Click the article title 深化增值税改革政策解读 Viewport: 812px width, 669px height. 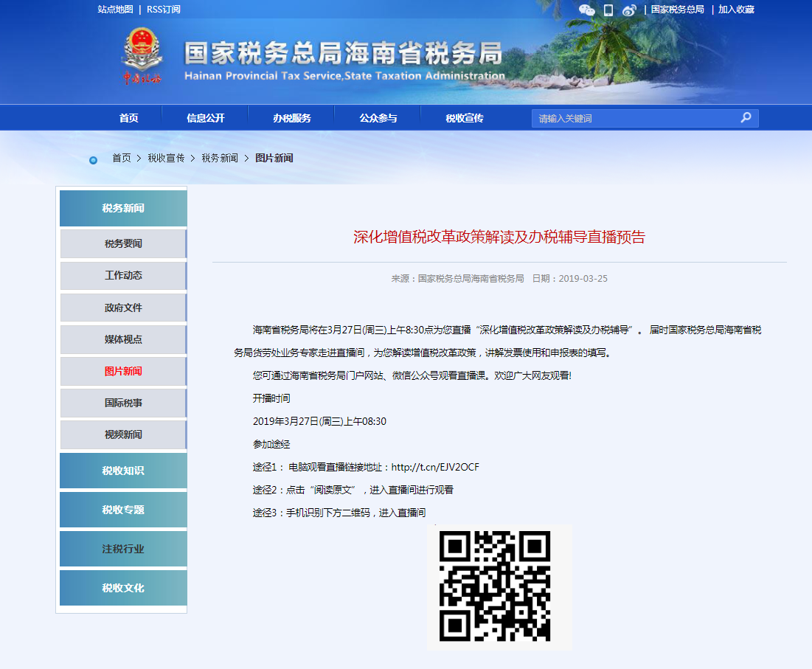(x=499, y=238)
